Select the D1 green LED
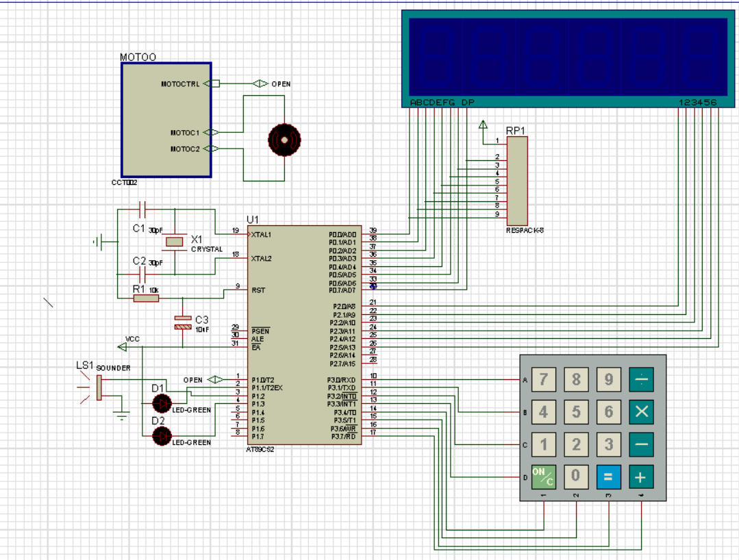Viewport: 739px width, 560px height. pos(162,402)
